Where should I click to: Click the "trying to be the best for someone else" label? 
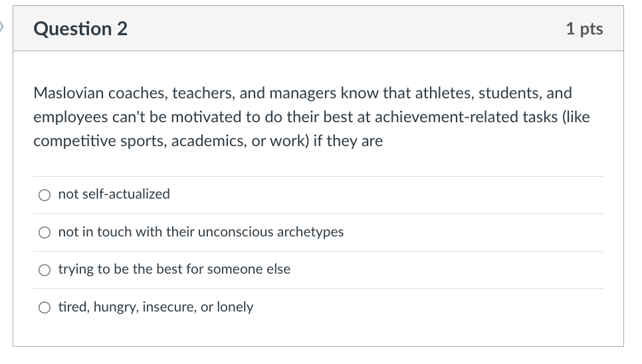tap(174, 269)
